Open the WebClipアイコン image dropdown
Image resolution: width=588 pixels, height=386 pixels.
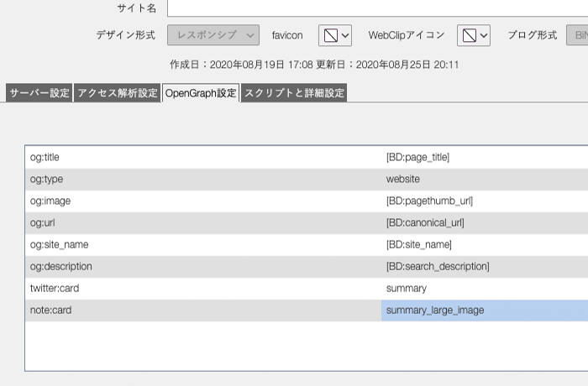[x=474, y=35]
